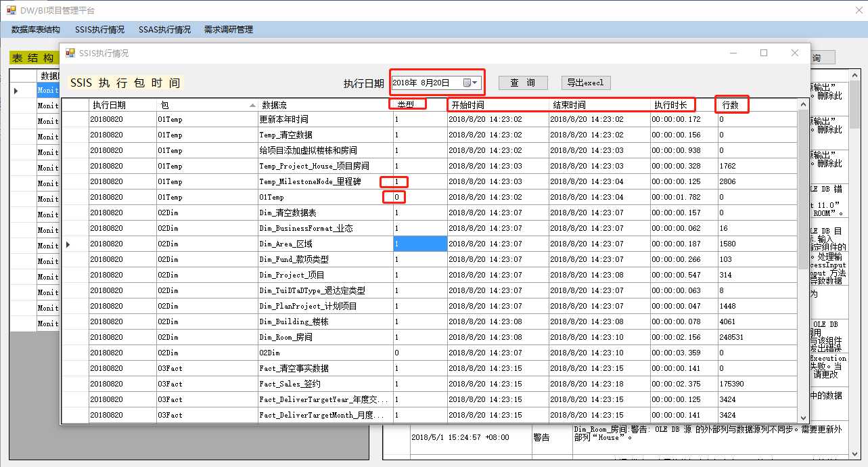Image resolution: width=868 pixels, height=467 pixels.
Task: Sort by the 执行日期 column header
Action: [122, 105]
